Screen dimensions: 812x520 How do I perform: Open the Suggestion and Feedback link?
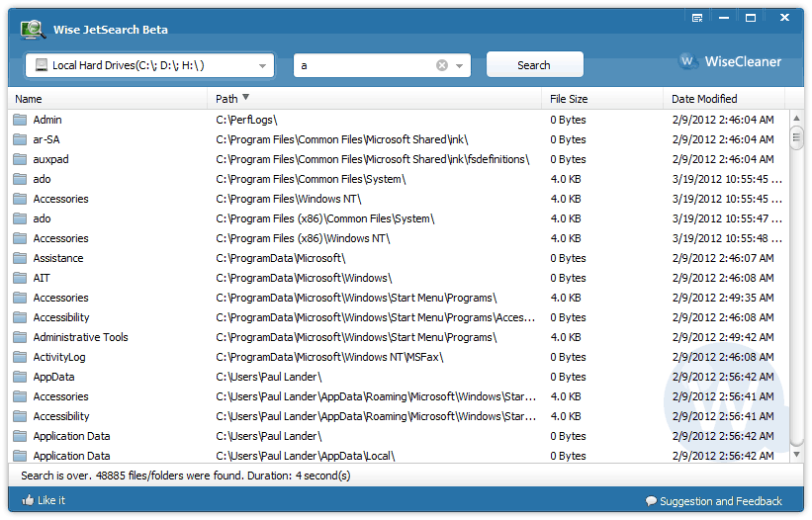point(720,501)
